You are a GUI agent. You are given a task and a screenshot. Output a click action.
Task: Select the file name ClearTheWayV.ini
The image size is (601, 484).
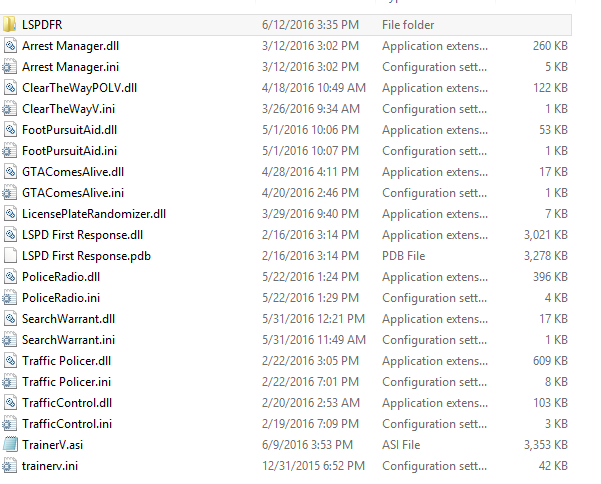tap(68, 109)
